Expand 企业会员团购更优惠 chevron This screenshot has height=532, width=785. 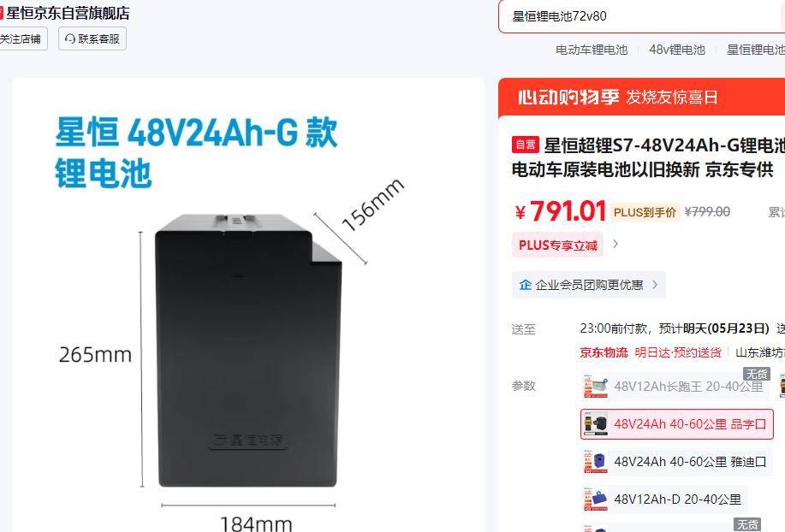click(655, 285)
